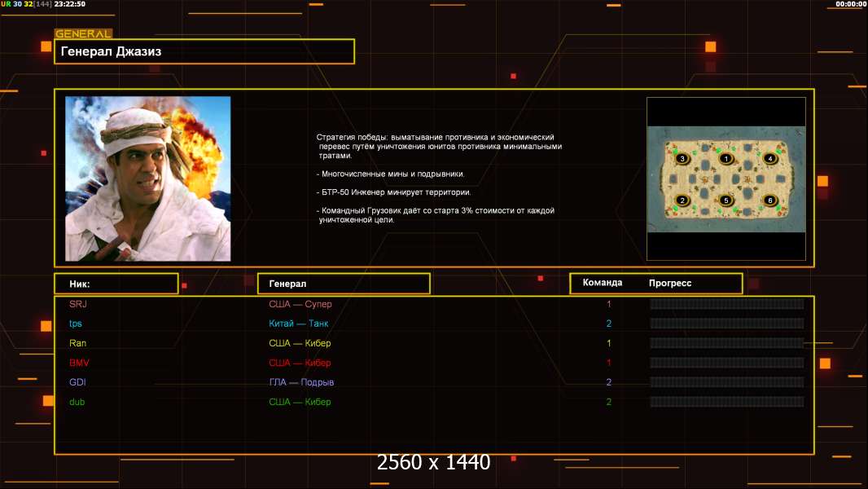868x489 pixels.
Task: Select player dub in the list
Action: (x=77, y=402)
